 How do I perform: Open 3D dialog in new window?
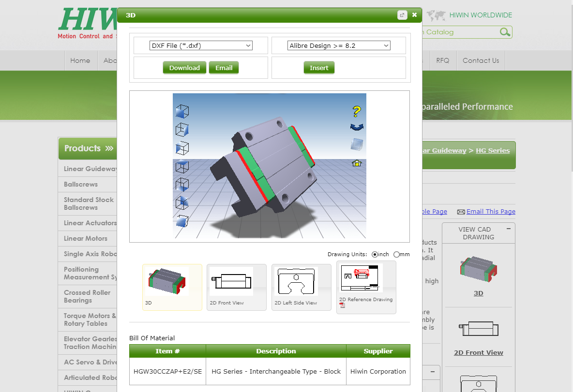click(402, 15)
